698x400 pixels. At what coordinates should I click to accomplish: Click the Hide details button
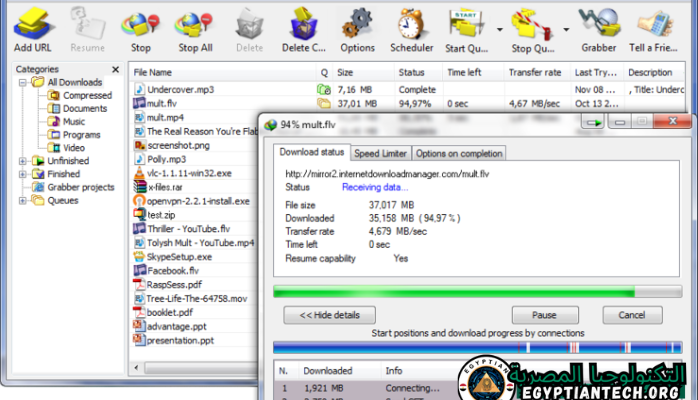(329, 315)
